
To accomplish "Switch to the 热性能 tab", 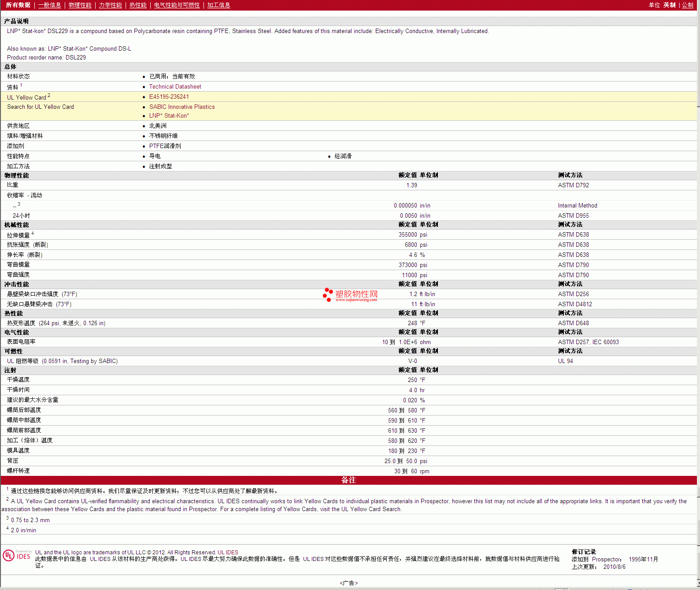I will 138,5.
